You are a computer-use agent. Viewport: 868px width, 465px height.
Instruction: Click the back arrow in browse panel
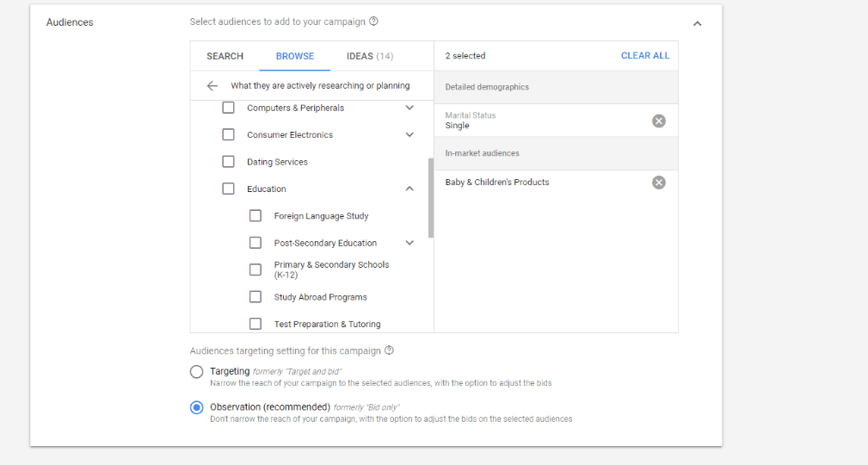[x=212, y=86]
